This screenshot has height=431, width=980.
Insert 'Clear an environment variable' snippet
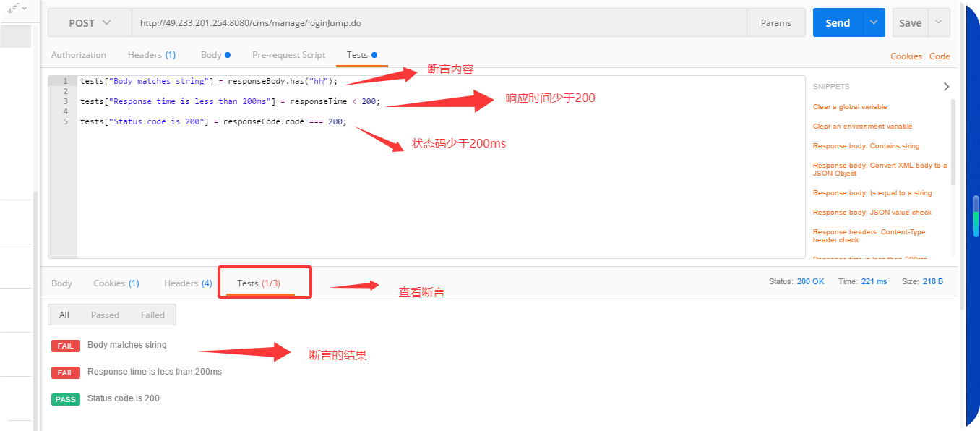[862, 127]
